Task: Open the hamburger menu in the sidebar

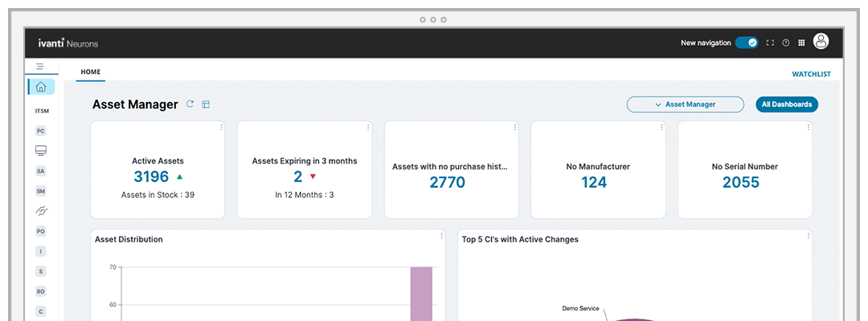Action: [40, 67]
